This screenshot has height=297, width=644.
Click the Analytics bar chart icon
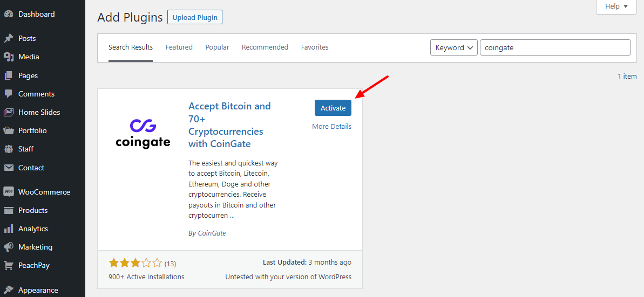tap(9, 229)
